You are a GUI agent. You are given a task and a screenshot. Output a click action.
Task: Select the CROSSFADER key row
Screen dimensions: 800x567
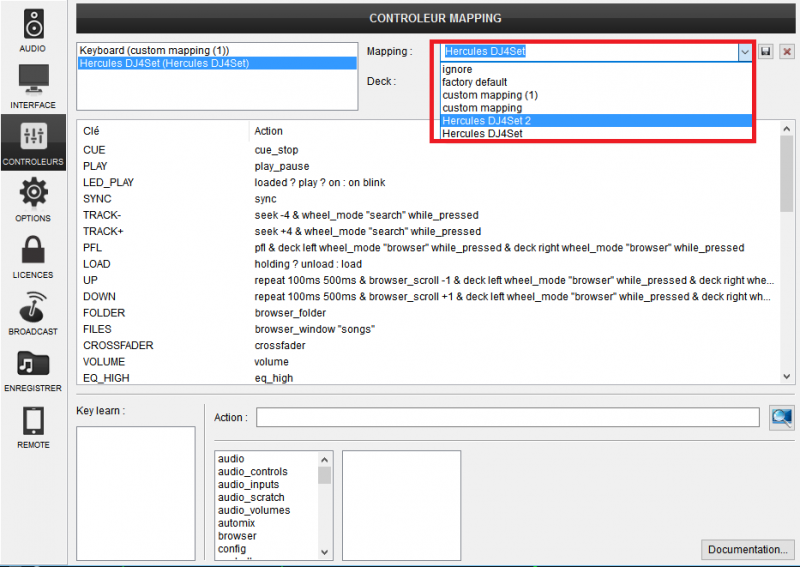pos(429,346)
